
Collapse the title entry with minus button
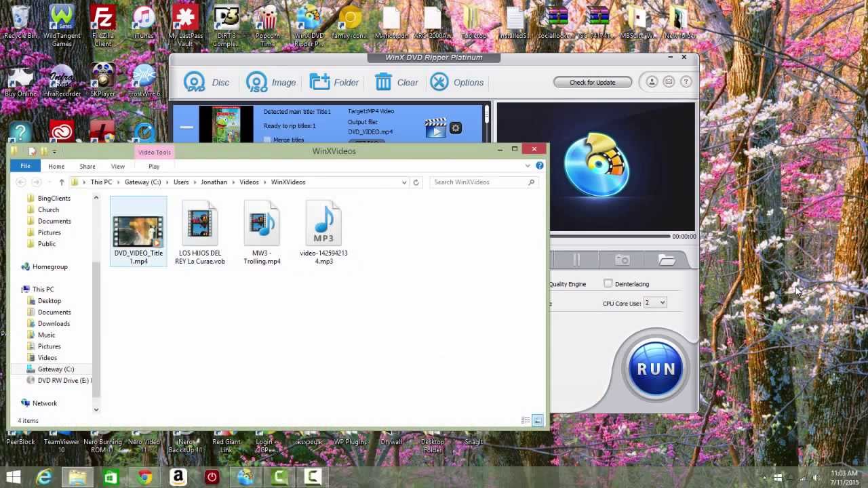coord(186,127)
